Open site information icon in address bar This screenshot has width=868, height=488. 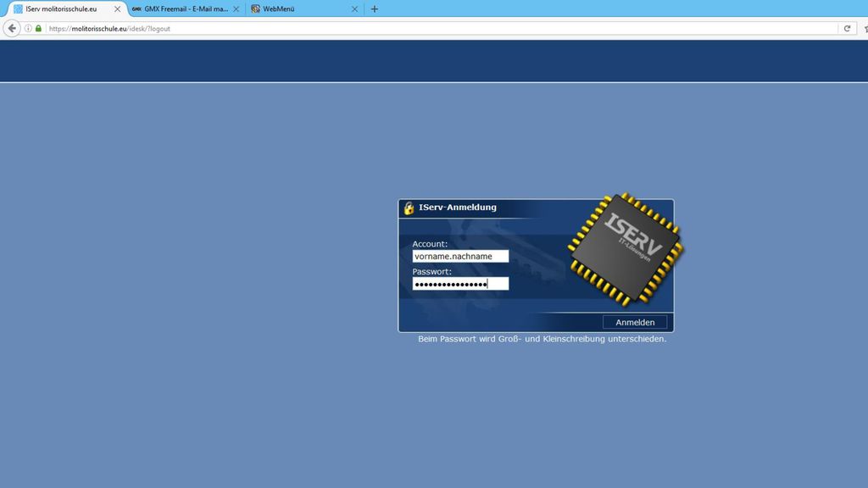(28, 28)
